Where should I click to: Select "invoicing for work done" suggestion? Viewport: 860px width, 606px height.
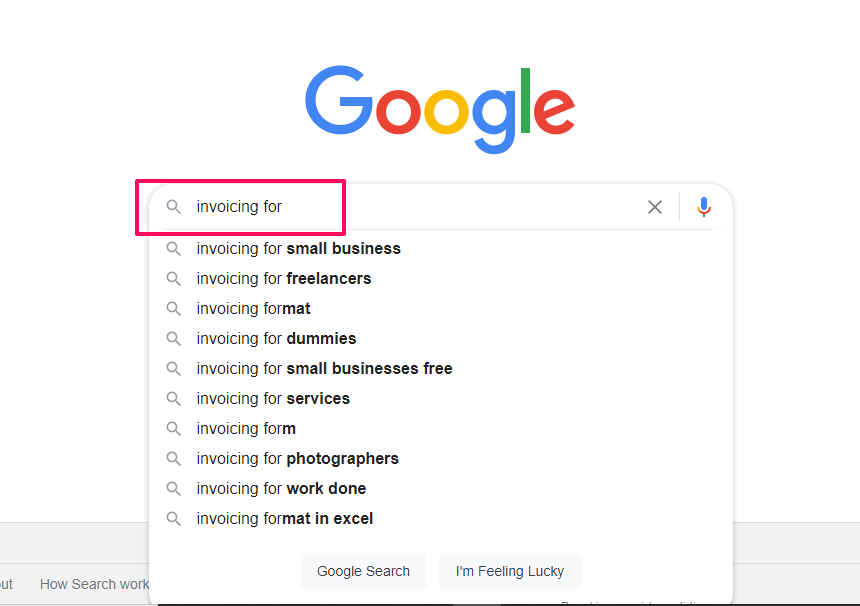tap(281, 489)
